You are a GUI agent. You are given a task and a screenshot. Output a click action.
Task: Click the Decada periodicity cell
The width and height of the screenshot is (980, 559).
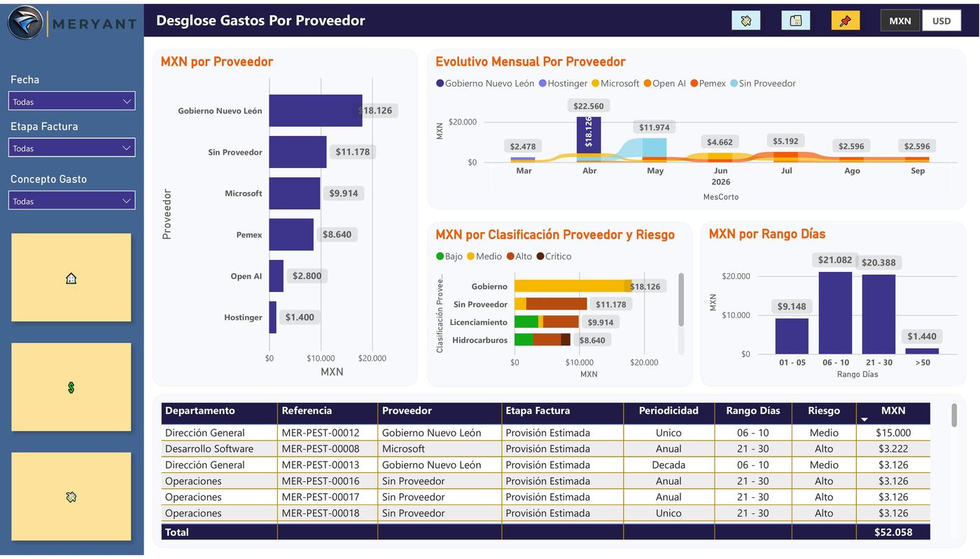[668, 465]
